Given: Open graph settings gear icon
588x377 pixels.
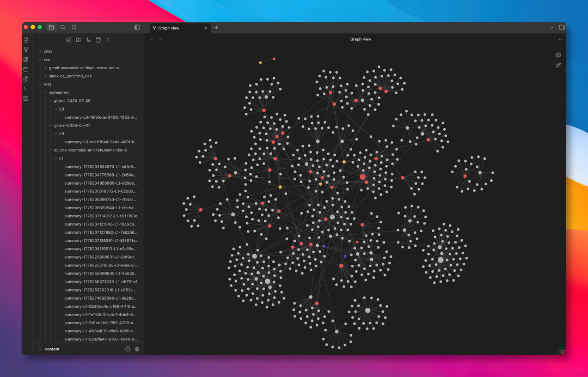Looking at the screenshot, I should point(559,55).
